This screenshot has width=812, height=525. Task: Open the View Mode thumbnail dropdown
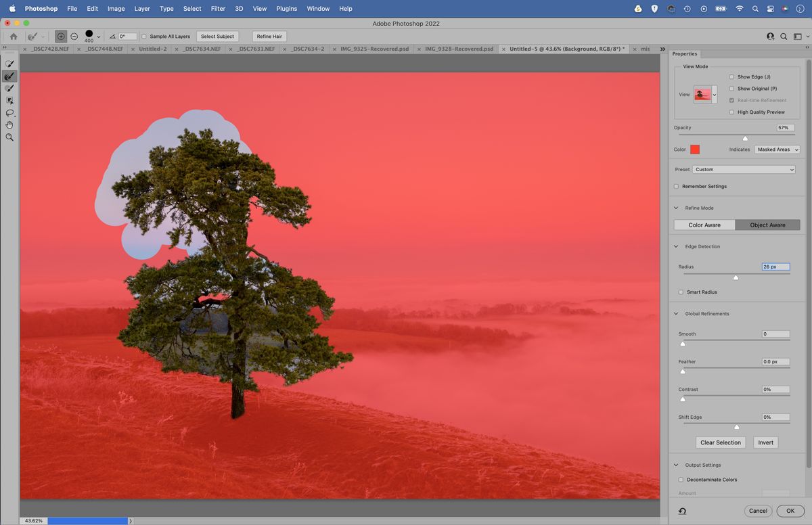[x=713, y=94]
